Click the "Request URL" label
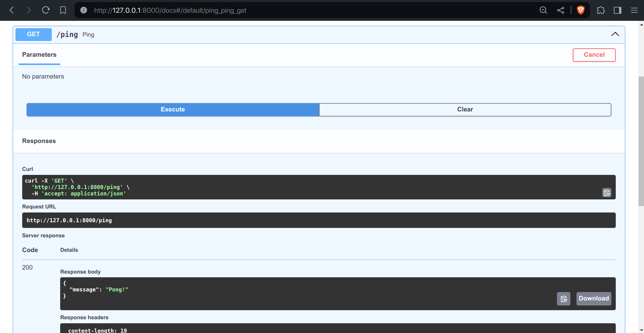 click(x=39, y=207)
